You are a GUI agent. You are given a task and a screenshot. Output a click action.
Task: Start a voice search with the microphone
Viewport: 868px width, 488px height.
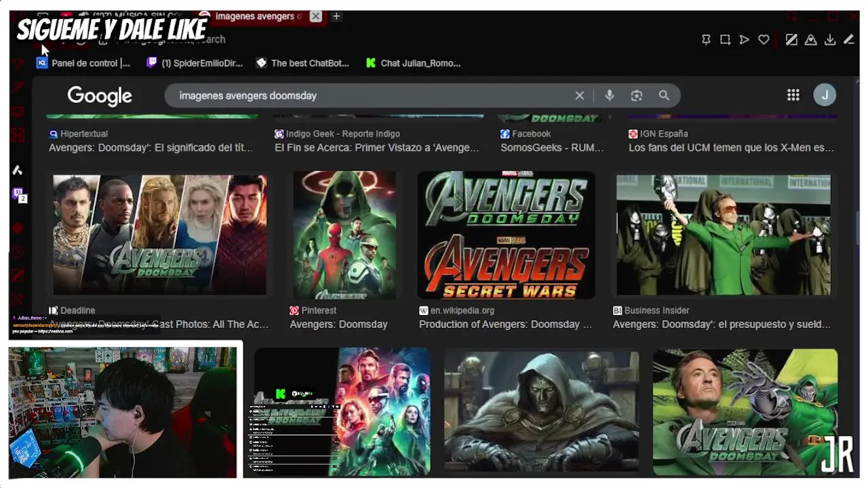(610, 96)
